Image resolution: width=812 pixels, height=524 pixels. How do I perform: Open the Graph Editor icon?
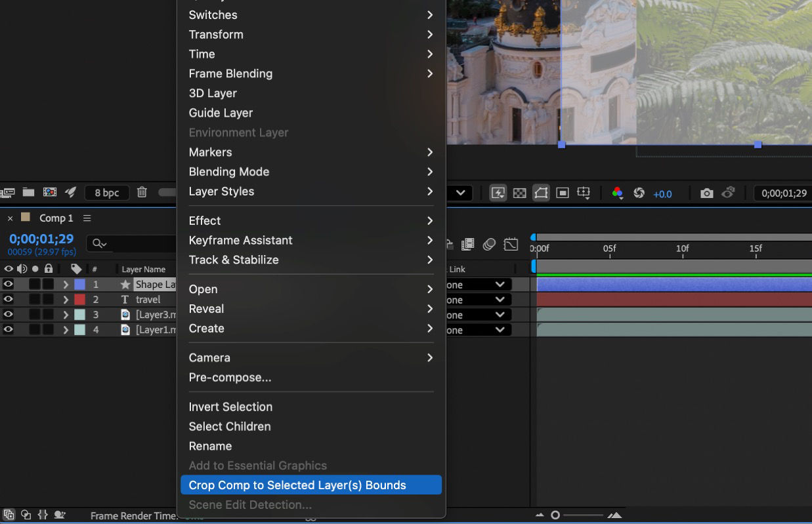click(511, 244)
